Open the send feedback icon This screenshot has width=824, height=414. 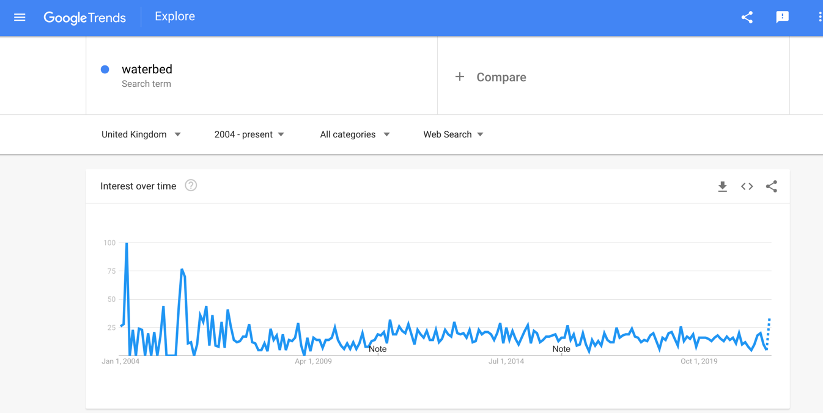[x=782, y=17]
